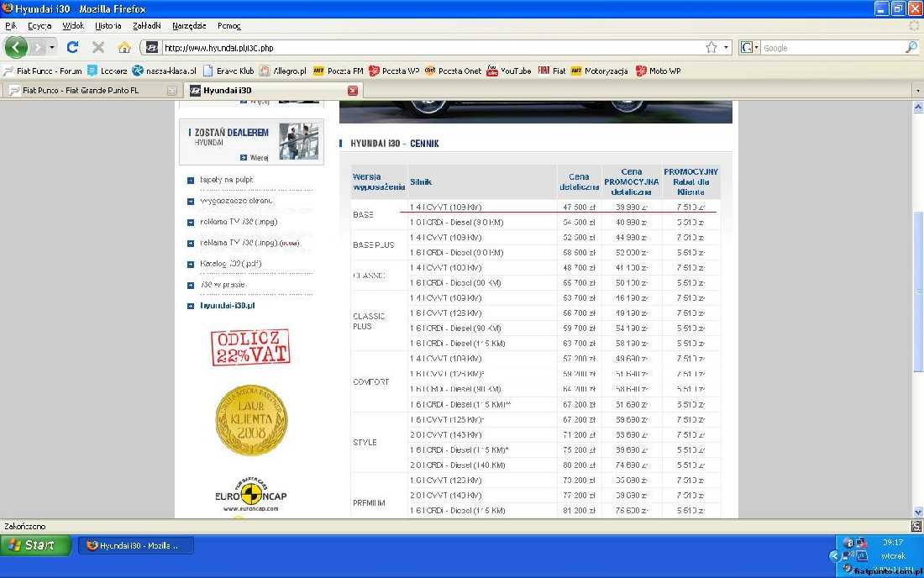Focus the Google search box
This screenshot has width=924, height=578.
(x=832, y=48)
